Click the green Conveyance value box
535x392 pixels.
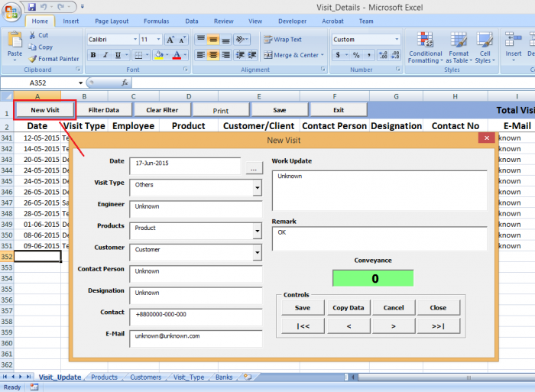click(373, 278)
